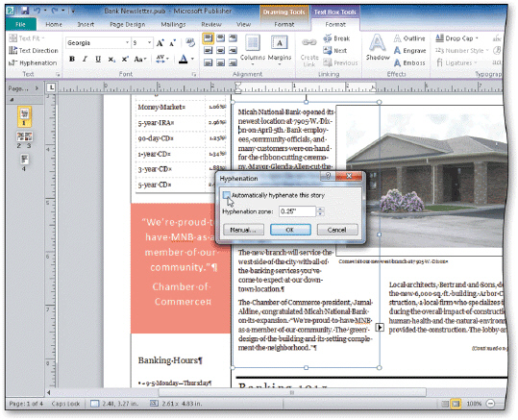The image size is (518, 420).
Task: Click the Font Color icon
Action: [x=183, y=60]
